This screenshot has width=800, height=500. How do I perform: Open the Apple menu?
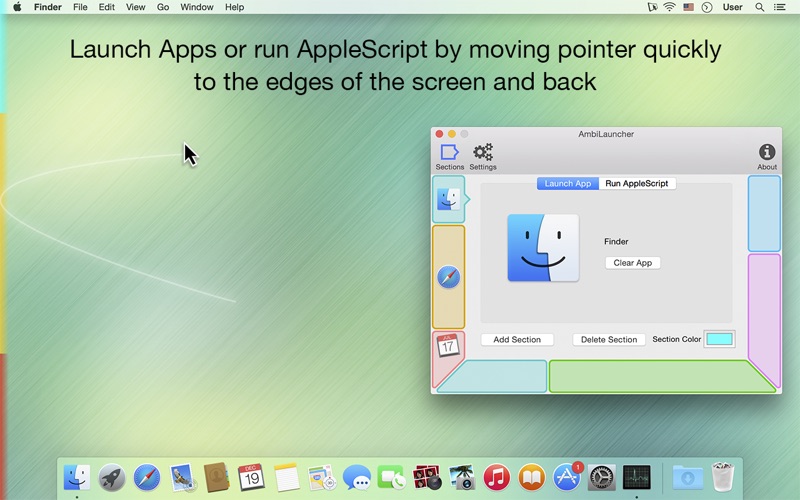pos(17,7)
